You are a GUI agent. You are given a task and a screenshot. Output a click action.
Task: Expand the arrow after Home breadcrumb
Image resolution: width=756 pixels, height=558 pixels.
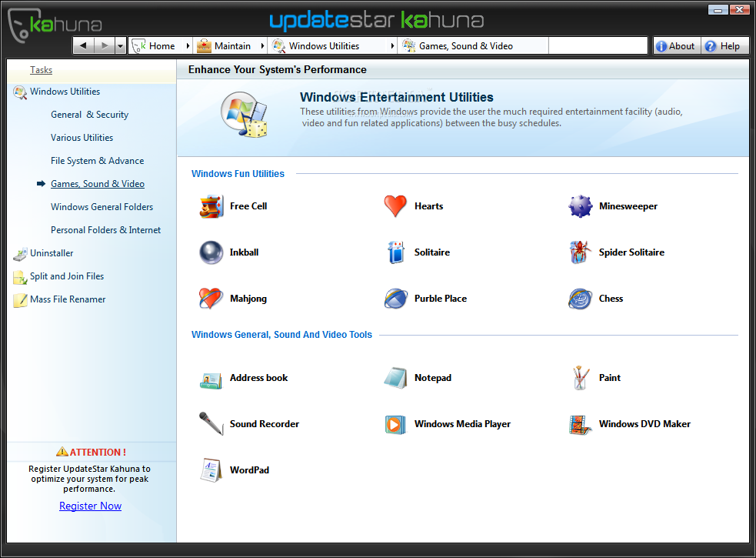188,46
